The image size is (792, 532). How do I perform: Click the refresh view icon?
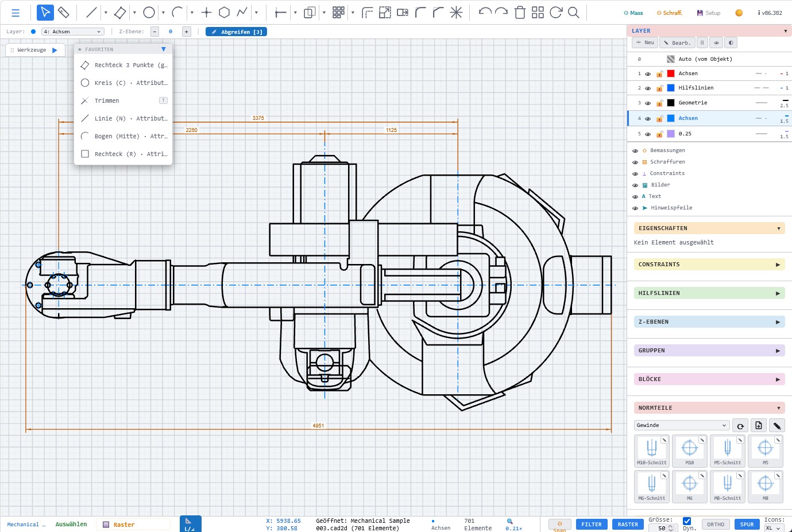(555, 12)
